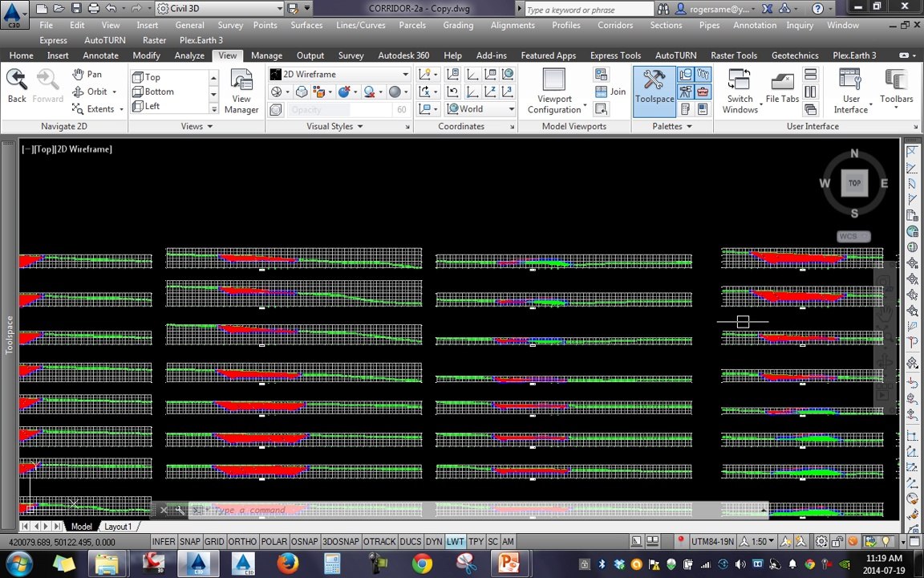Screen dimensions: 924x578
Task: Click the Windows Start button
Action: [19, 564]
